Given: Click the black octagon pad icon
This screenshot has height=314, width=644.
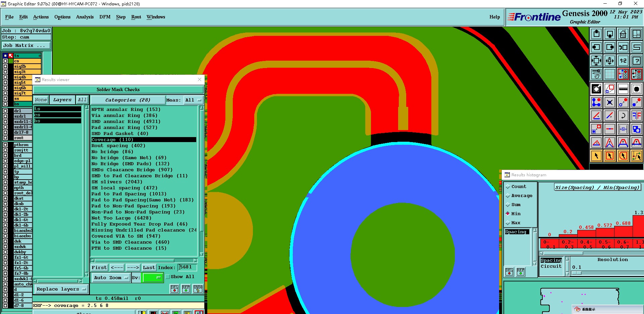Looking at the screenshot, I should [637, 89].
